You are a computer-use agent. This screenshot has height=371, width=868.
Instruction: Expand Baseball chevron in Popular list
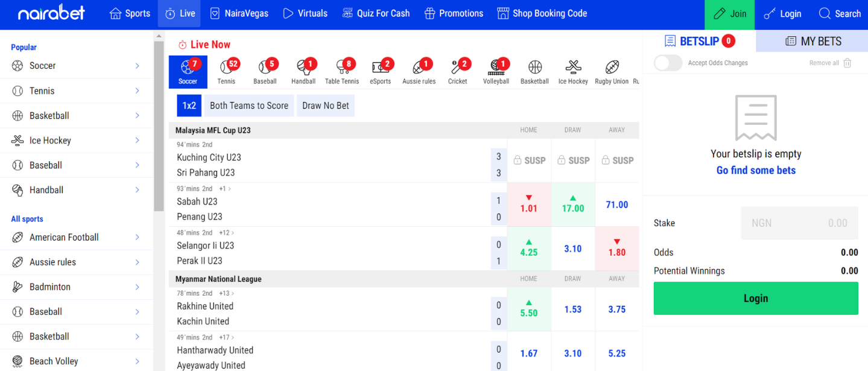[138, 165]
